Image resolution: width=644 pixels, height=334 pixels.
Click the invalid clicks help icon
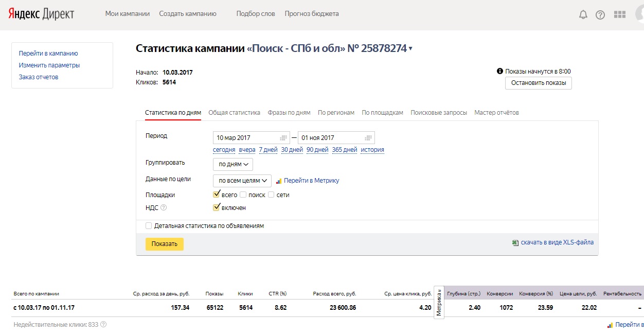tap(103, 325)
